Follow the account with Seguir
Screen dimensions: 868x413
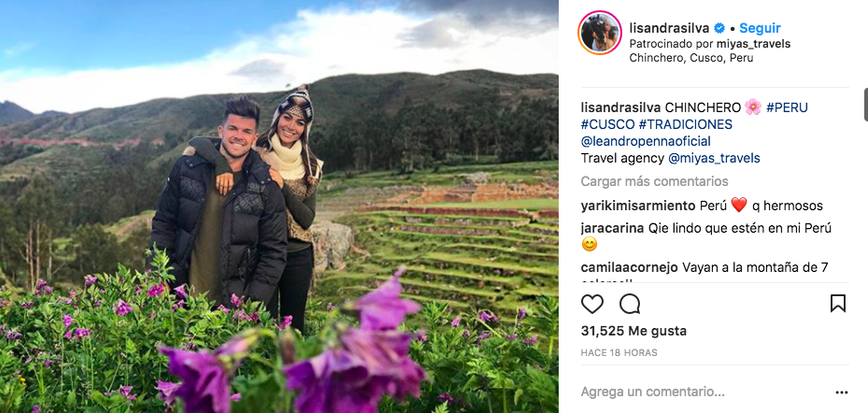(x=760, y=28)
